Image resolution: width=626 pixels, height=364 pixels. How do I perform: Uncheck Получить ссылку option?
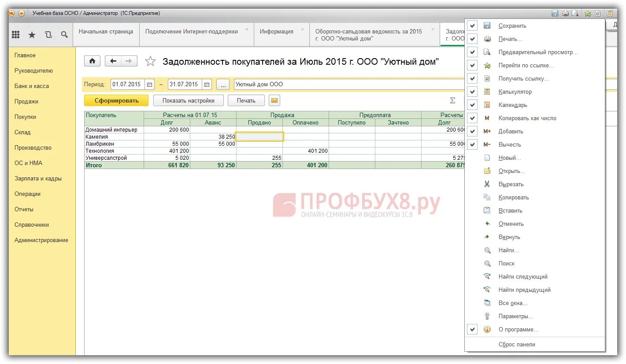472,78
